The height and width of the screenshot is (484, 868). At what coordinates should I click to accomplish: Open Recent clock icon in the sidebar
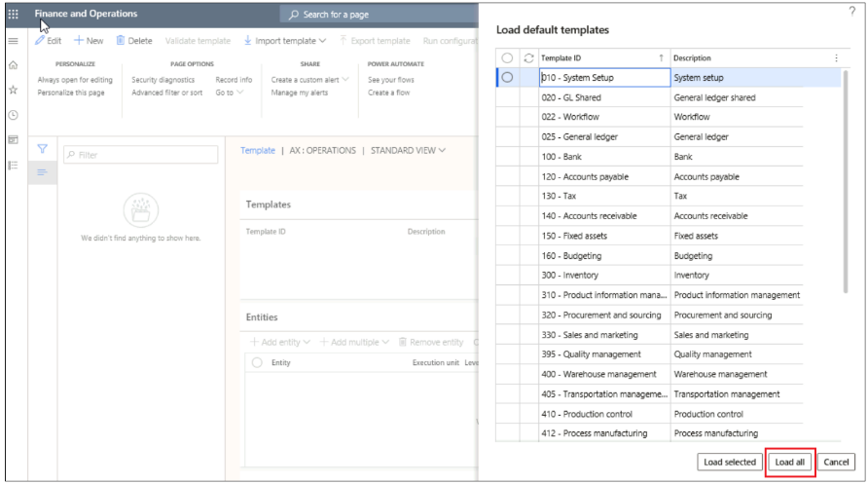coord(14,115)
